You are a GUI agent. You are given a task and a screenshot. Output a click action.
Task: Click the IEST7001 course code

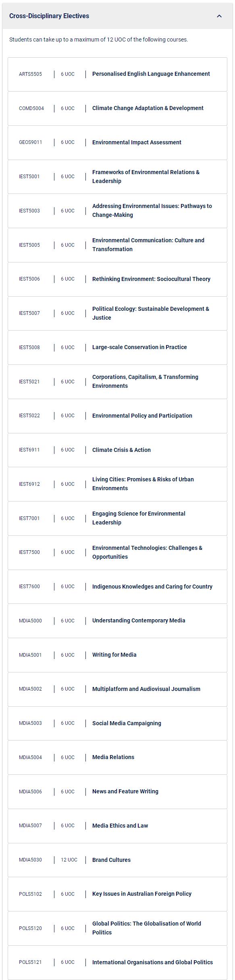[x=29, y=518]
